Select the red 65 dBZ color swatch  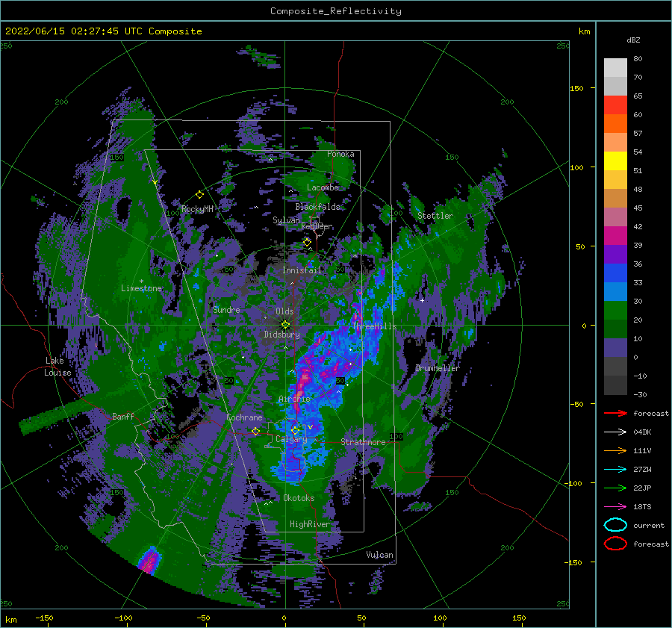(615, 105)
